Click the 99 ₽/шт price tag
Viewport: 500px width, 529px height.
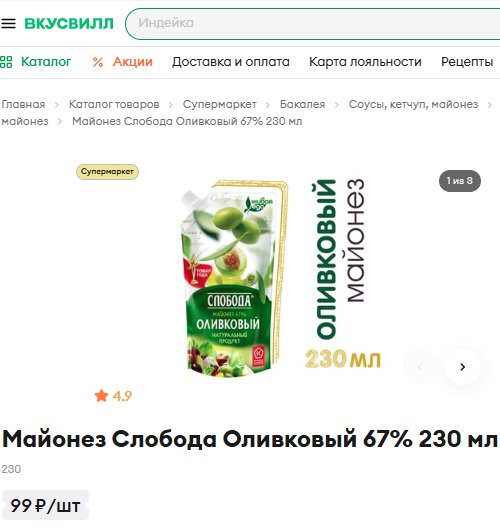pyautogui.click(x=45, y=505)
